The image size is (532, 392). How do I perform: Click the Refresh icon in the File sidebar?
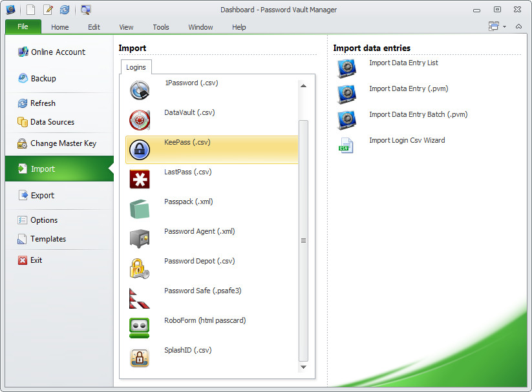point(23,103)
